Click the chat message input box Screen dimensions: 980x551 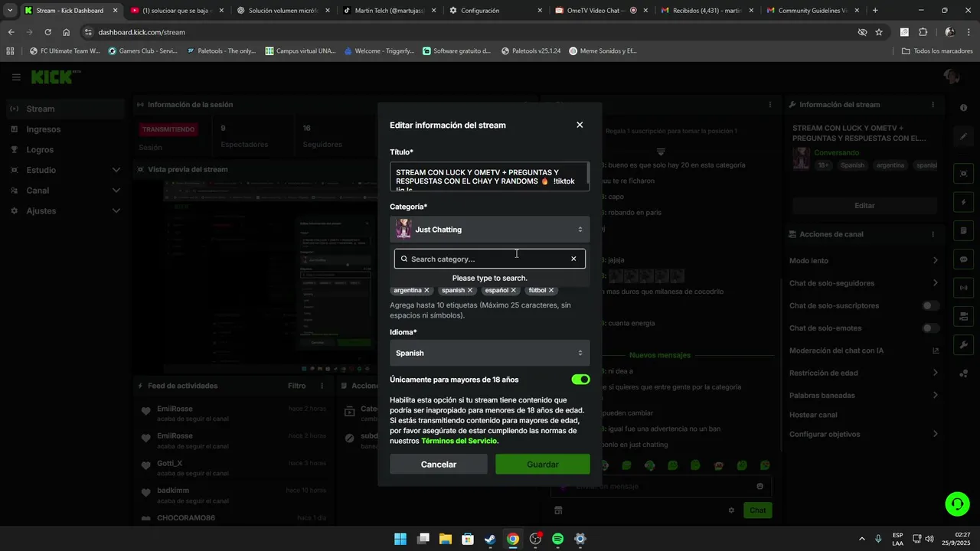point(661,486)
